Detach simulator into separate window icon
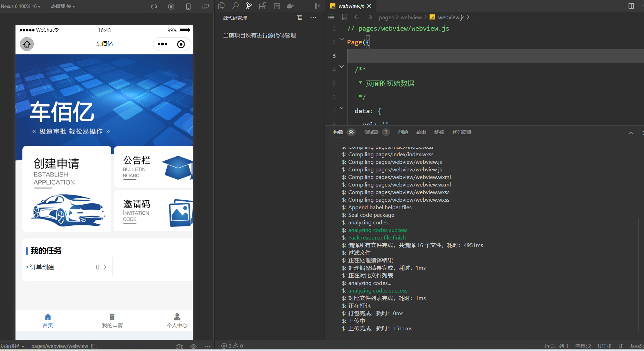The image size is (644, 351). tap(206, 7)
